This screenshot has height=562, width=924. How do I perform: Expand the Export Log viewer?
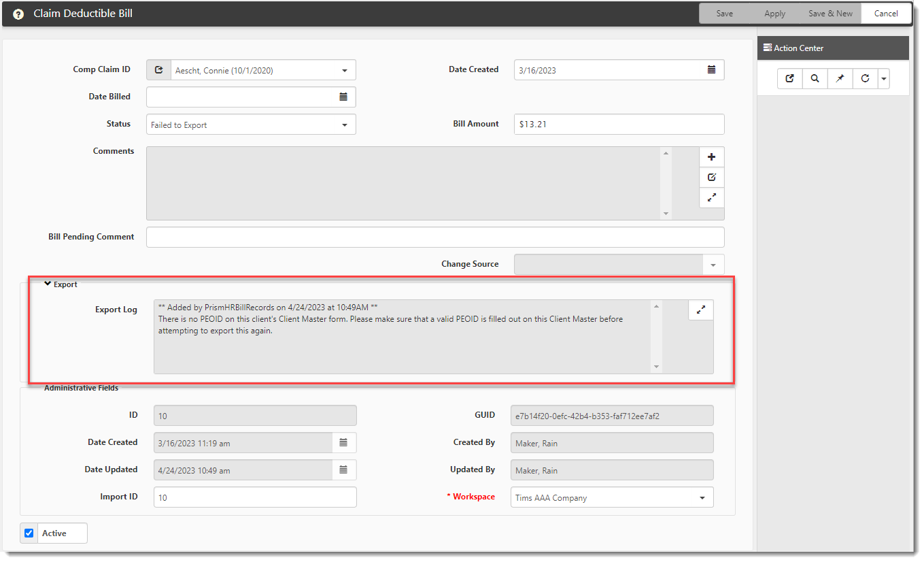(x=700, y=310)
